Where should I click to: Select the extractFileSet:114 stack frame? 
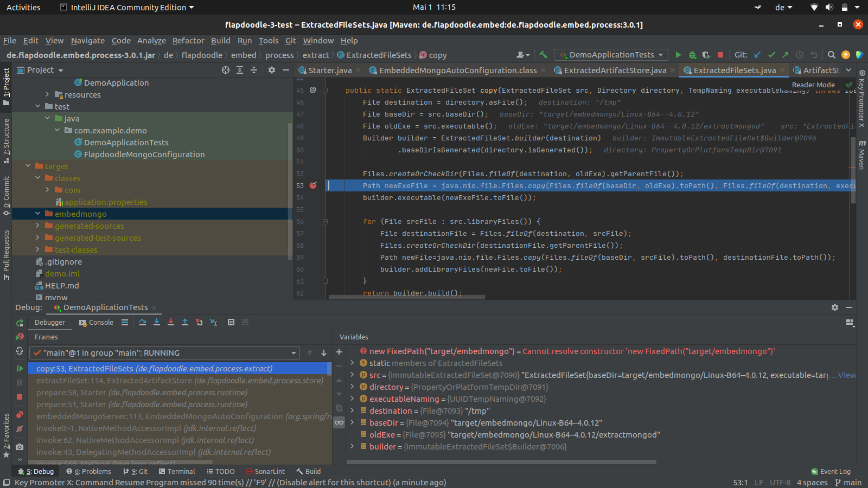(x=180, y=381)
